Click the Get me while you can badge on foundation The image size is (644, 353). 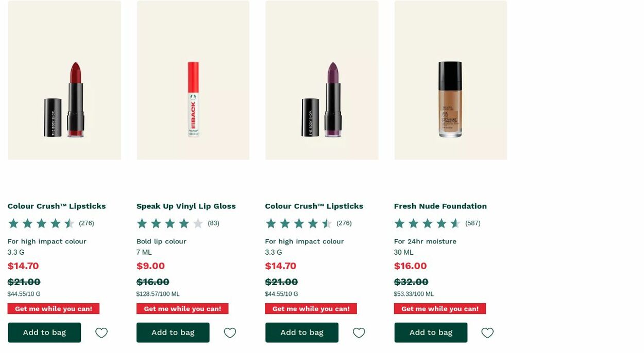pos(439,308)
